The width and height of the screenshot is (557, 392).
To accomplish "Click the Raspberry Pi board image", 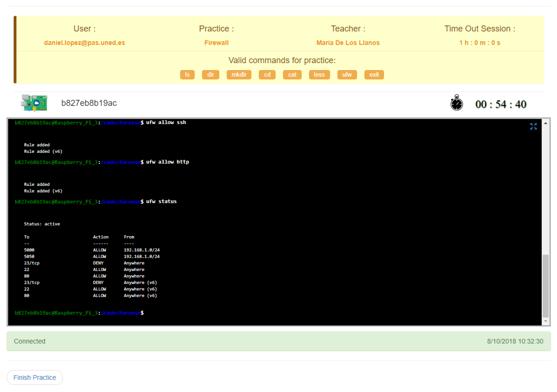I will click(34, 103).
